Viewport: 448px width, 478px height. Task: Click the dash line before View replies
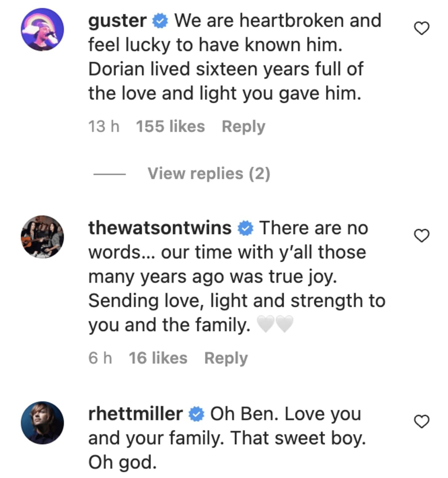tap(110, 173)
